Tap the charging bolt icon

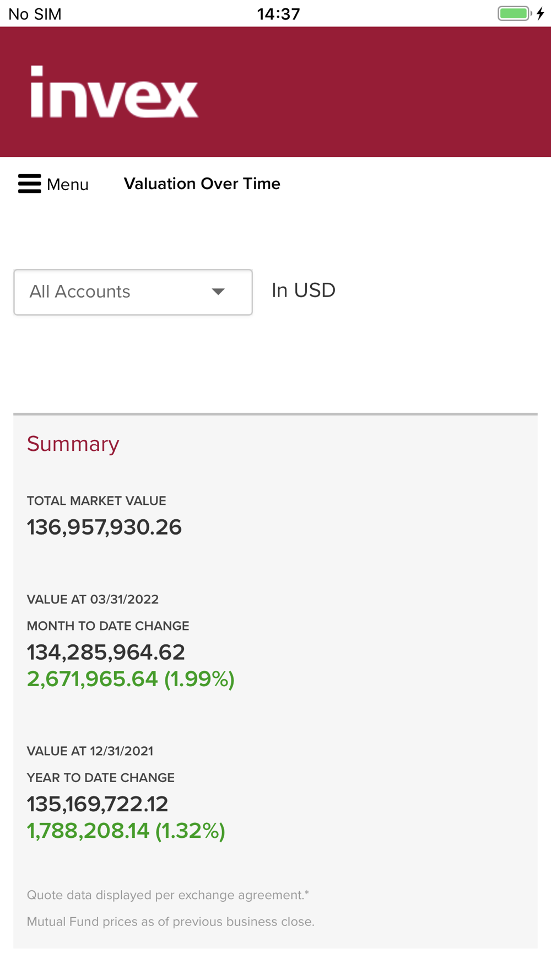pyautogui.click(x=541, y=13)
